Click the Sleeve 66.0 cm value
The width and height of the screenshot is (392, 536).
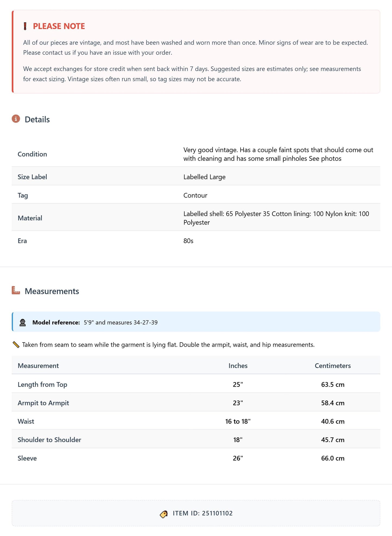333,458
